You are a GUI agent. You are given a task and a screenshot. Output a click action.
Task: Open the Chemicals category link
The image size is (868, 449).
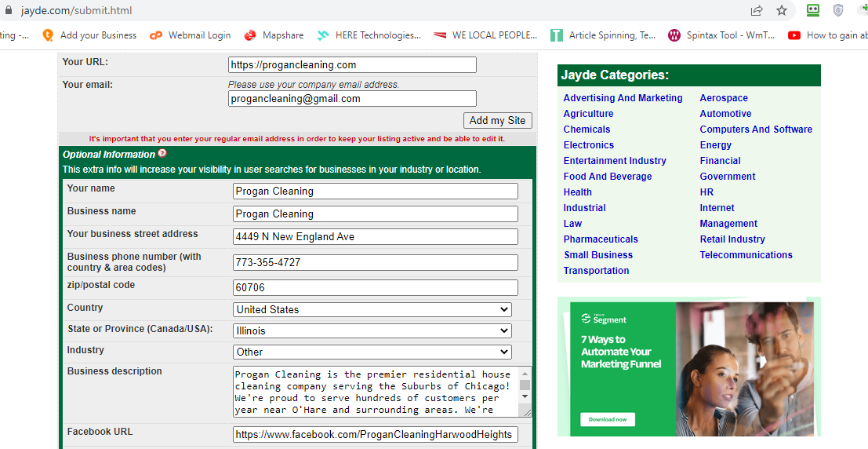(x=587, y=130)
